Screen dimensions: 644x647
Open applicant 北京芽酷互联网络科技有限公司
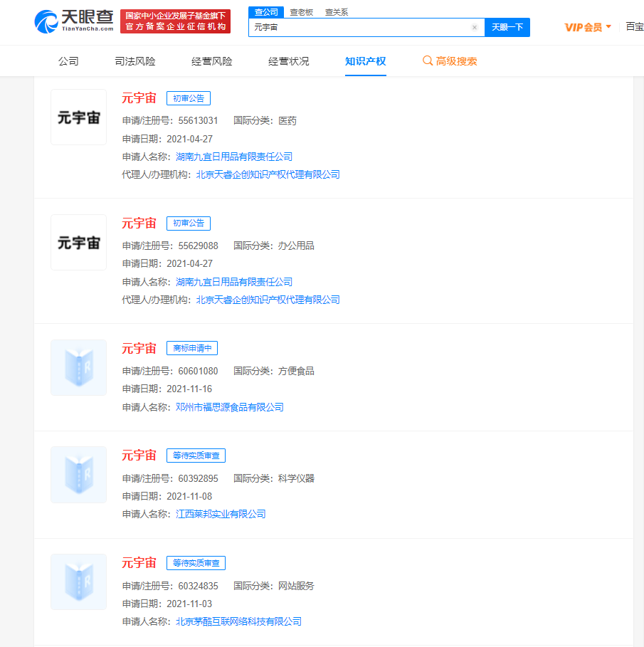tap(239, 621)
